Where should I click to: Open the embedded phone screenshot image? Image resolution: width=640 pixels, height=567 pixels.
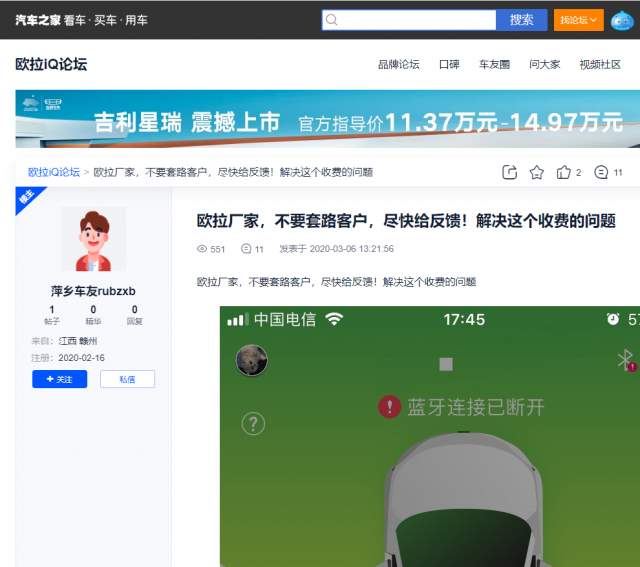(430, 436)
